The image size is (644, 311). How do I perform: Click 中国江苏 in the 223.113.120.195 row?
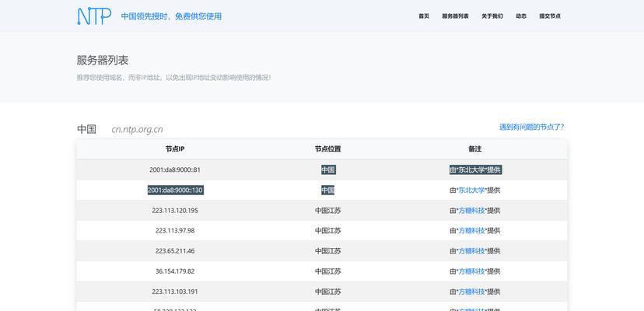tap(327, 211)
